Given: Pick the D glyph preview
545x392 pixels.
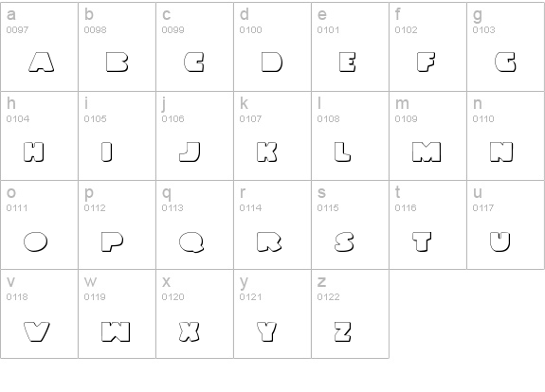Looking at the screenshot, I should pos(272,62).
